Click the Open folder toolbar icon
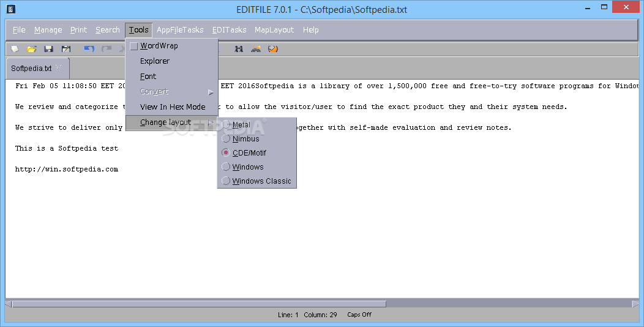644x327 pixels. (32, 49)
